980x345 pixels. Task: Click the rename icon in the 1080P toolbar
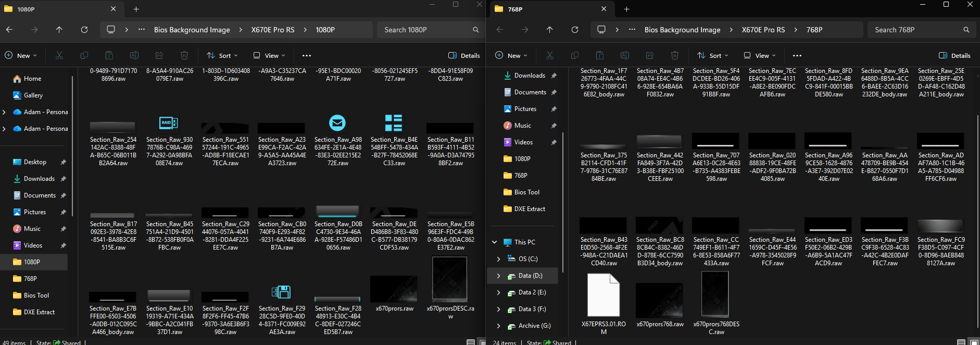(134, 55)
